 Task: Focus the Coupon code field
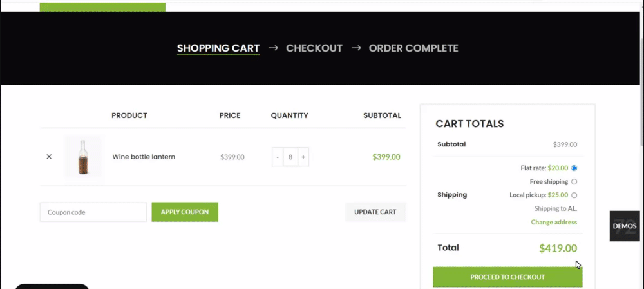point(93,212)
